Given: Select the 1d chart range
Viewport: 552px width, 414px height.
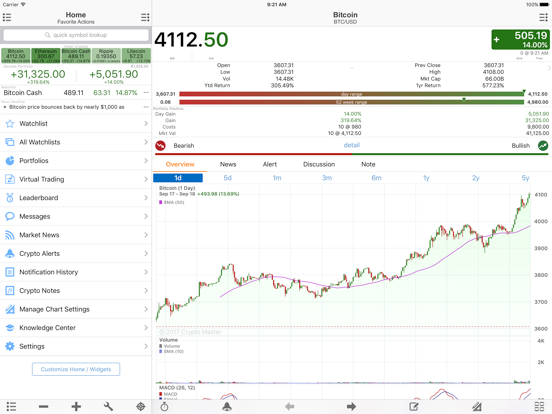Looking at the screenshot, I should pyautogui.click(x=178, y=178).
